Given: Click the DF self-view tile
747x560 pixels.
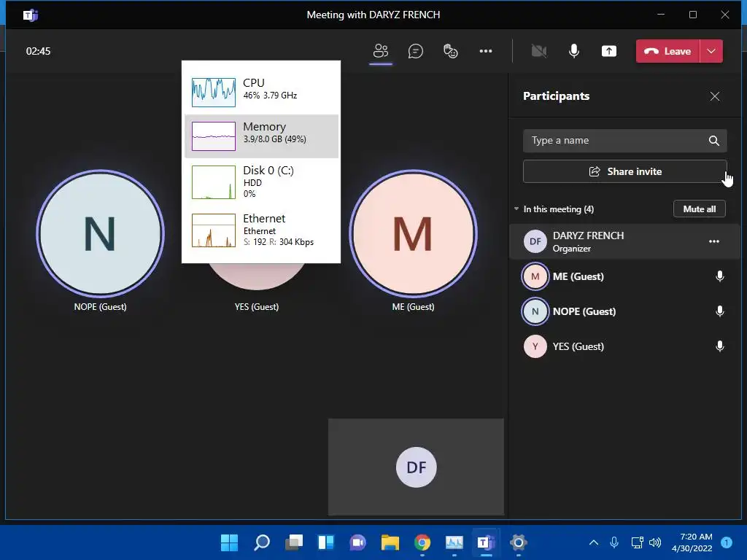Looking at the screenshot, I should pyautogui.click(x=416, y=467).
